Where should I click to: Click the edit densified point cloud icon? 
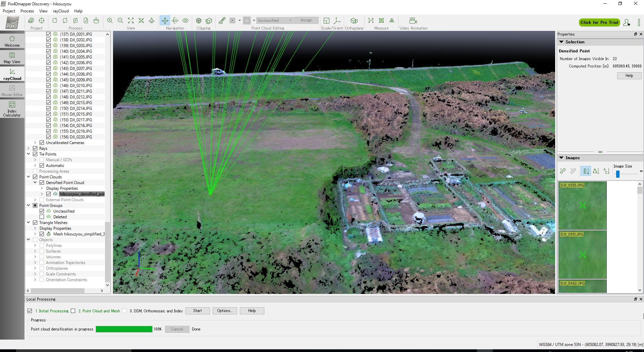(x=222, y=20)
